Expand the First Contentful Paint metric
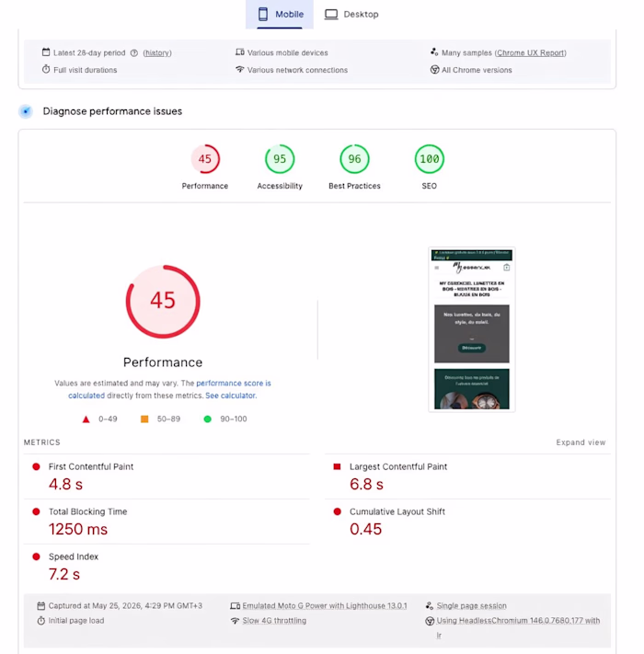This screenshot has width=644, height=654. click(167, 476)
